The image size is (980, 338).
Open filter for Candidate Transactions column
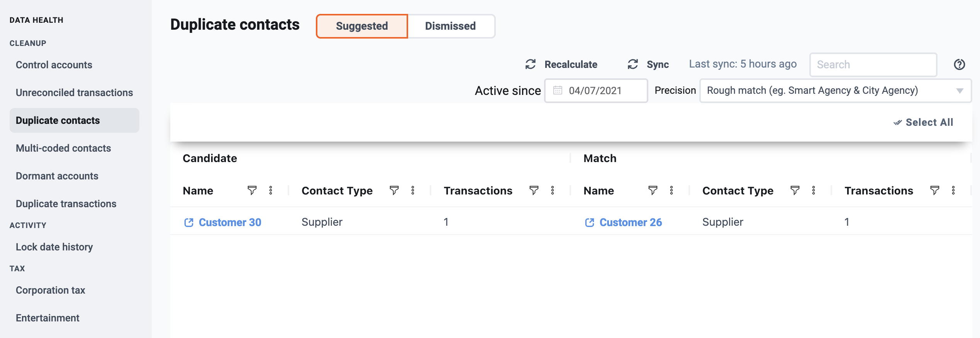pos(534,190)
